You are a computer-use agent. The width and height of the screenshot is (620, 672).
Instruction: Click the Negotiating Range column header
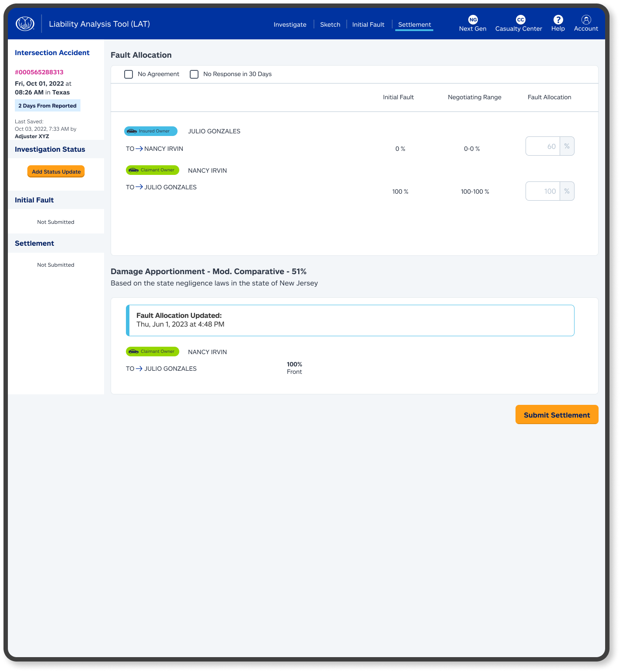click(x=474, y=97)
